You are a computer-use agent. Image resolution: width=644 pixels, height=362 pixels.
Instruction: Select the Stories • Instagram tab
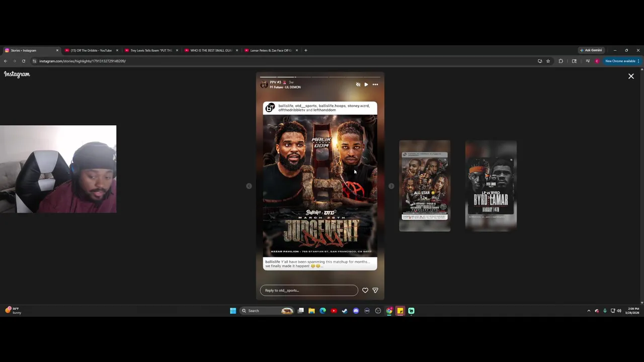[x=31, y=50]
